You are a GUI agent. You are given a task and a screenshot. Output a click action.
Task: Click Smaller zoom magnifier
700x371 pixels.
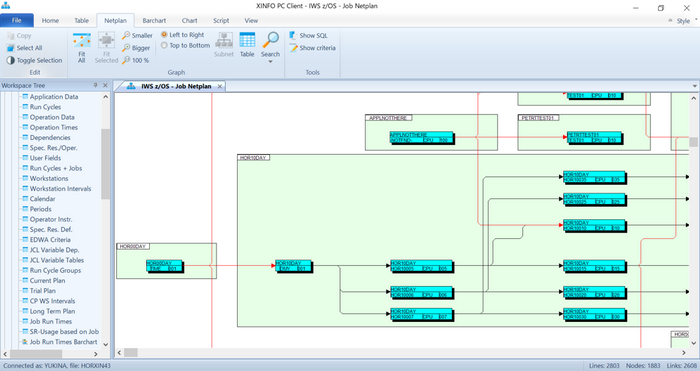(x=138, y=35)
